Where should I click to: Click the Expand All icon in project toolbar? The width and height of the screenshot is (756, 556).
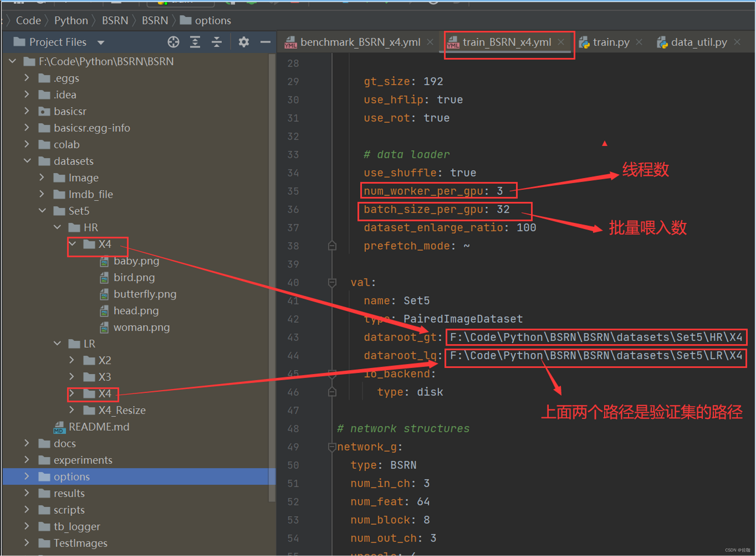pos(195,42)
